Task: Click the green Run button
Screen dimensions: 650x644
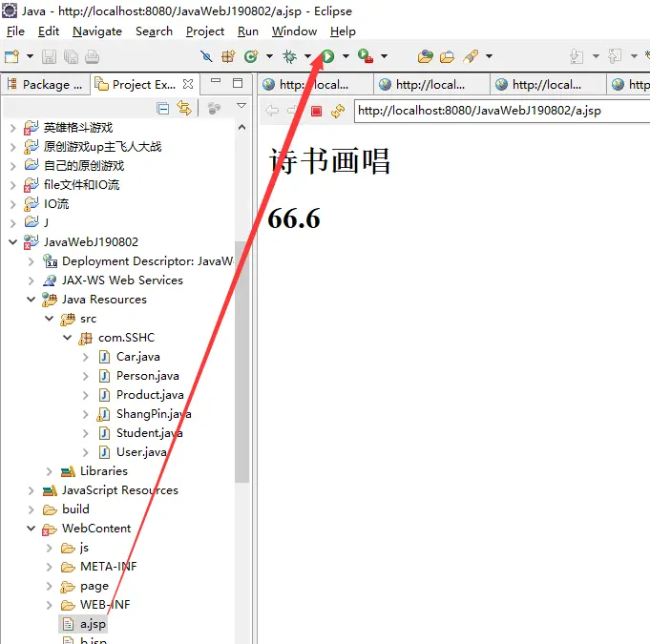Action: (327, 56)
